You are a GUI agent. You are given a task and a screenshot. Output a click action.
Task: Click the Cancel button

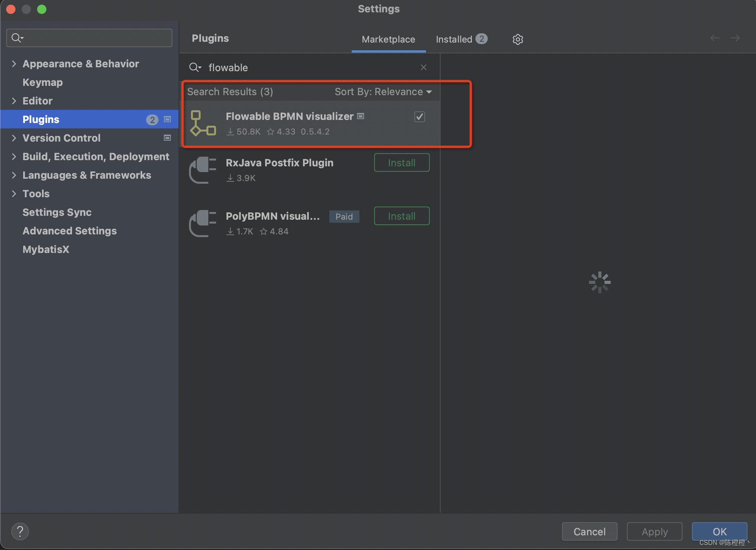coord(589,531)
